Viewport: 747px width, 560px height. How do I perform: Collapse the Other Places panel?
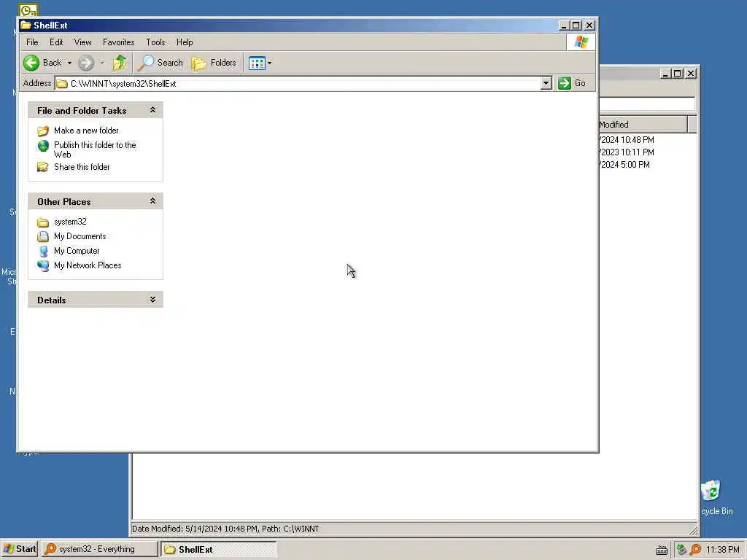[x=153, y=201]
